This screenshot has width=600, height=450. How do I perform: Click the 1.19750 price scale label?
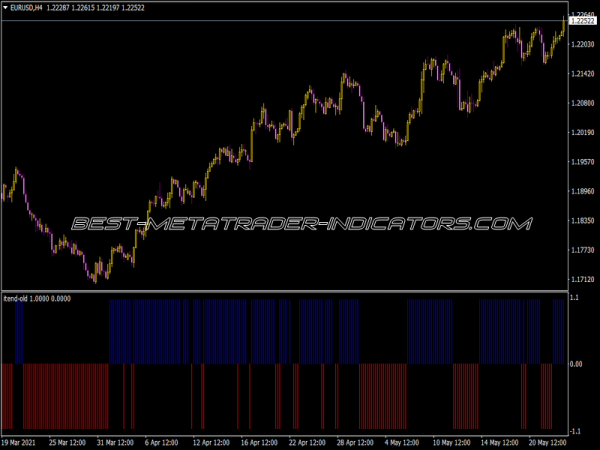click(582, 162)
